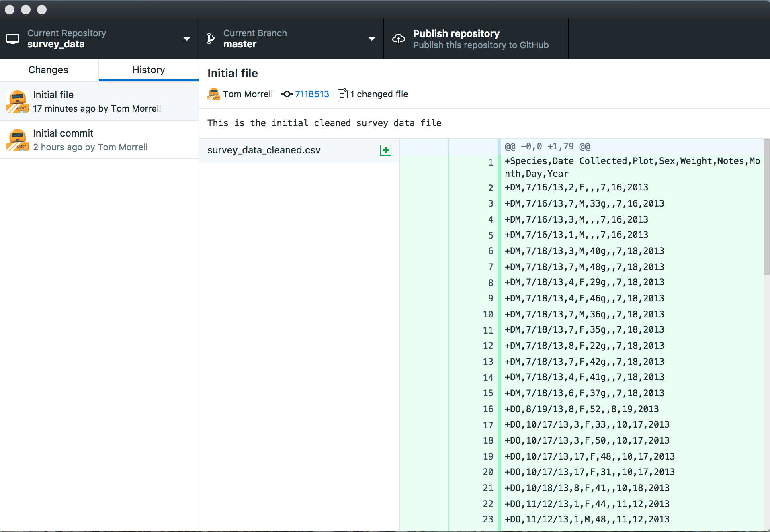770x532 pixels.
Task: Open the Current Branch dropdown
Action: tap(371, 39)
